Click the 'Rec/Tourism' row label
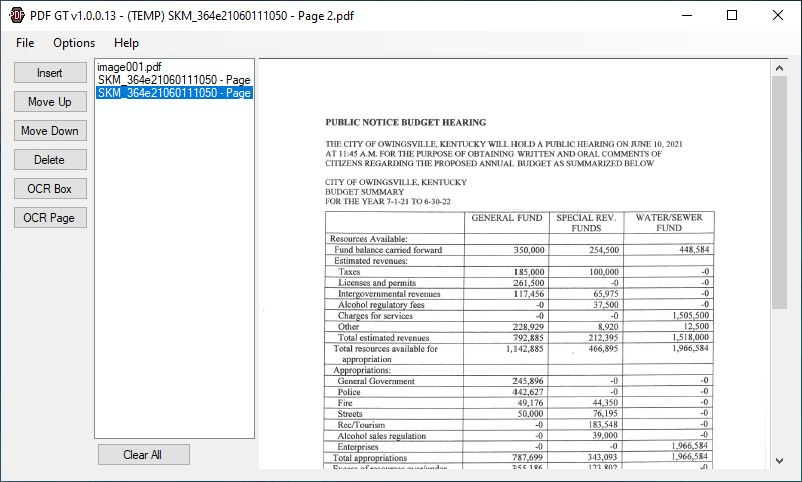 pos(361,425)
